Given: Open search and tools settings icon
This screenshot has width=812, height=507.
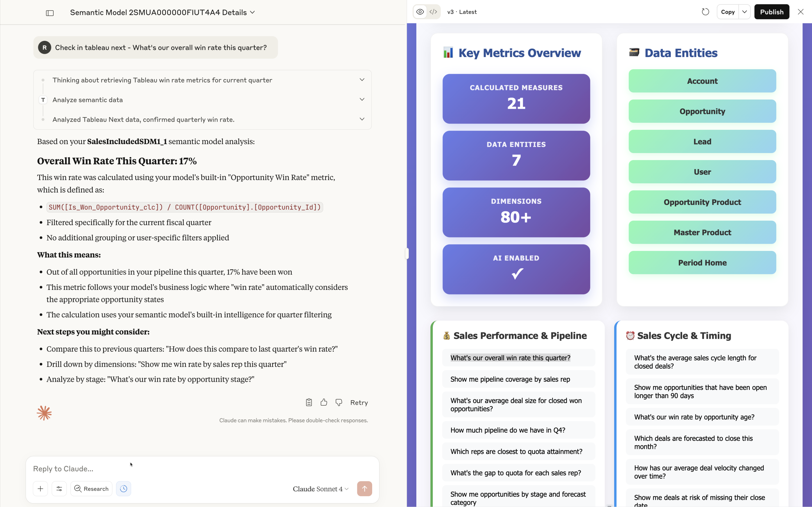Looking at the screenshot, I should coord(59,489).
